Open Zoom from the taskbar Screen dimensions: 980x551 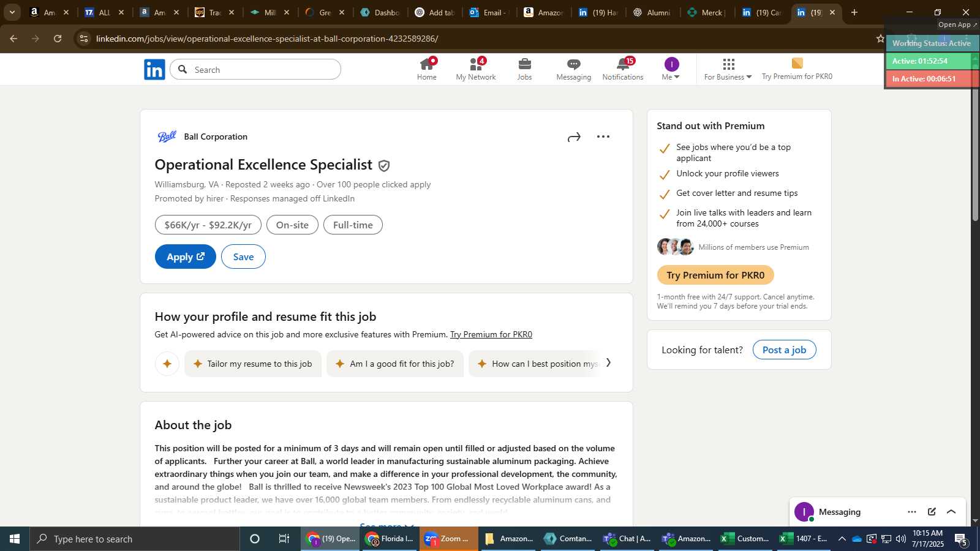[449, 539]
